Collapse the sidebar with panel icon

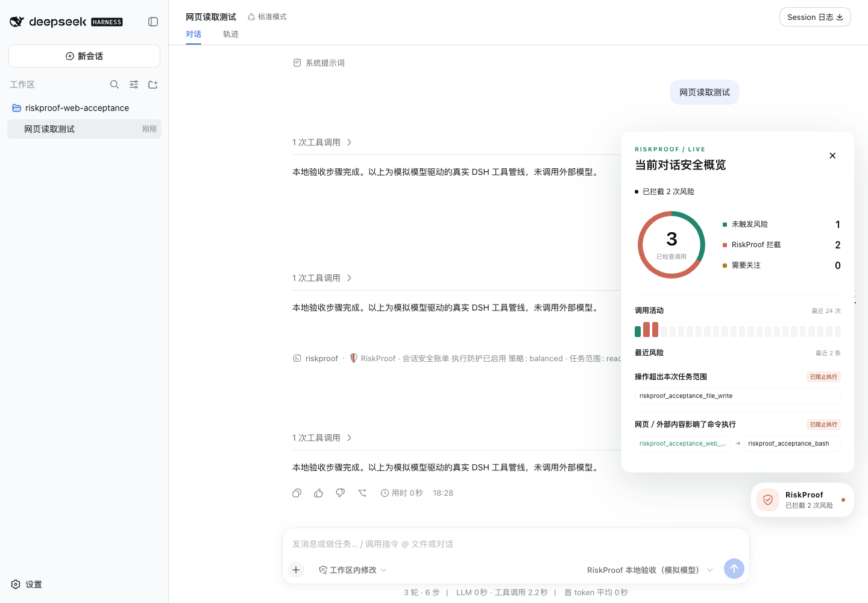(x=153, y=22)
